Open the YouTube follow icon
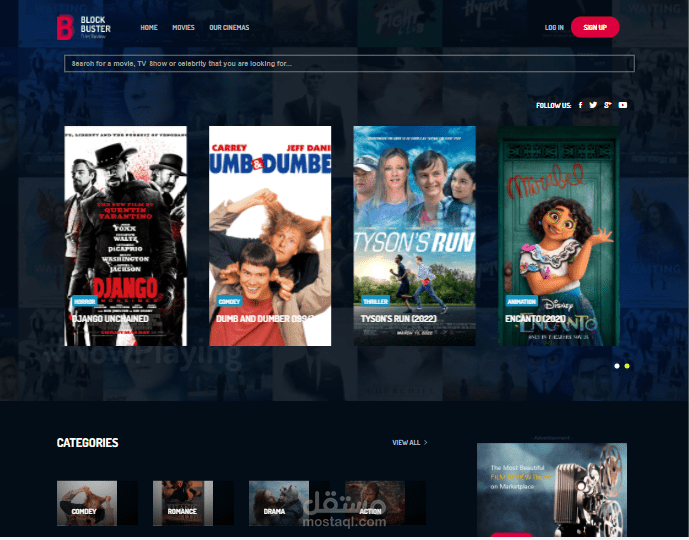 coord(623,105)
